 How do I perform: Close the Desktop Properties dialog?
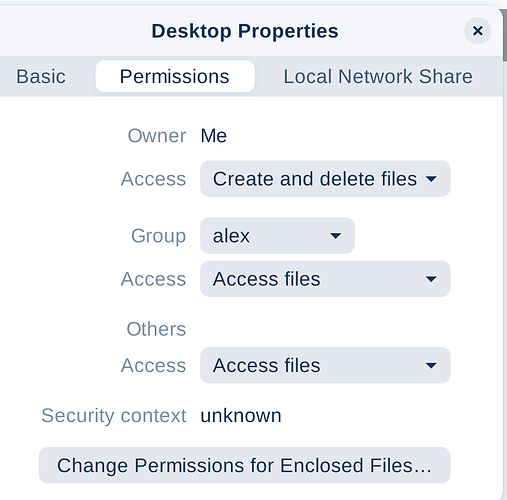click(x=477, y=31)
